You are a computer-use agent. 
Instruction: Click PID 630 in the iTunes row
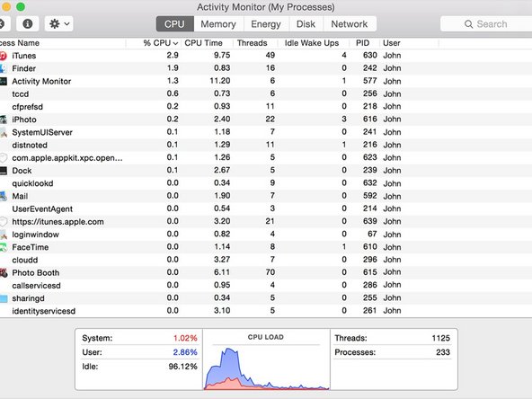[x=370, y=56]
